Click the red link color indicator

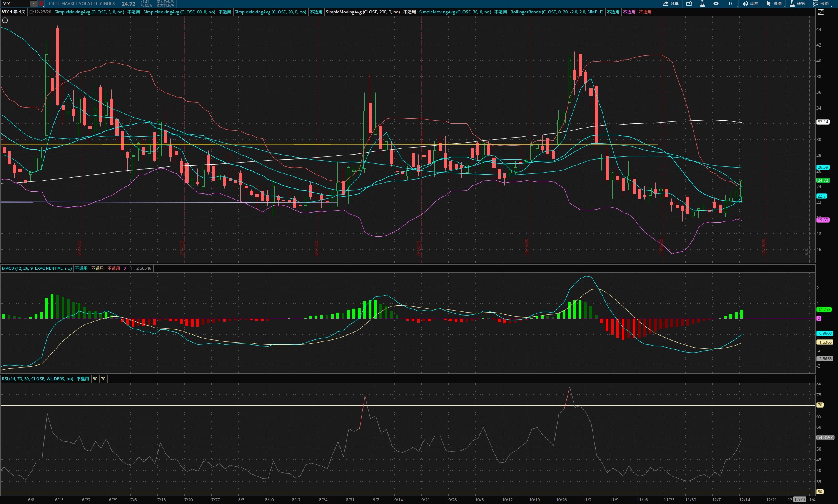pyautogui.click(x=41, y=3)
